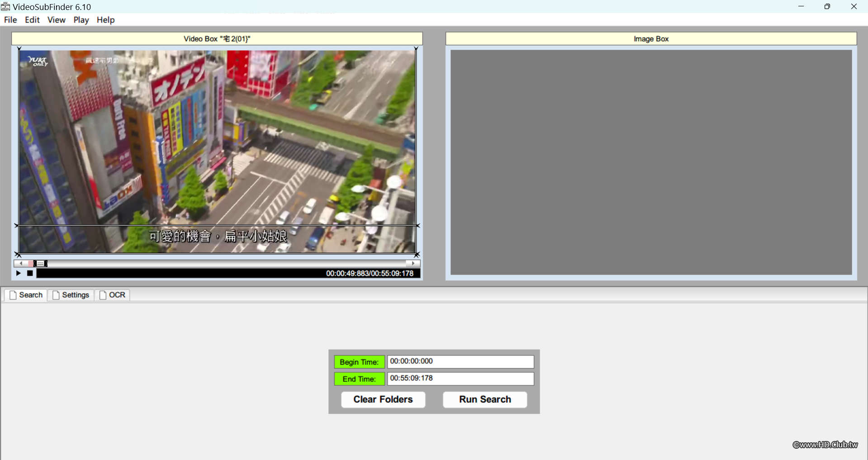Click the VideoSubFinder application icon in the title bar
868x460 pixels.
pyautogui.click(x=5, y=6)
